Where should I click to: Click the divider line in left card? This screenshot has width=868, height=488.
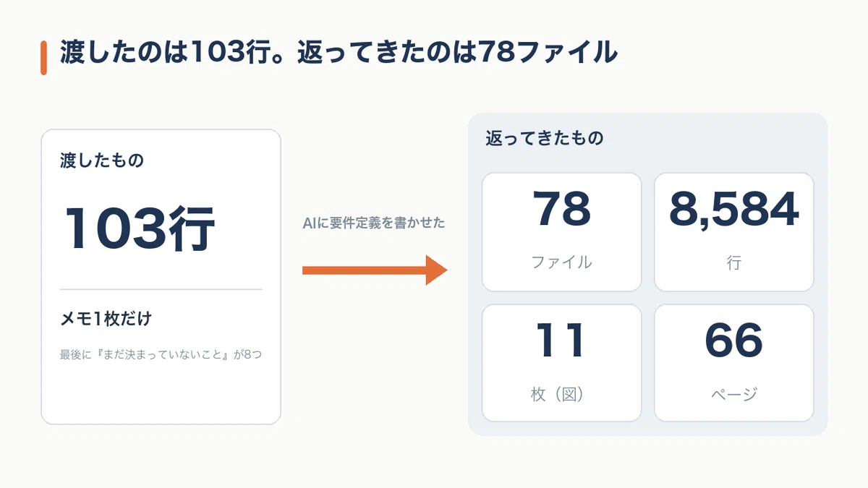click(161, 289)
